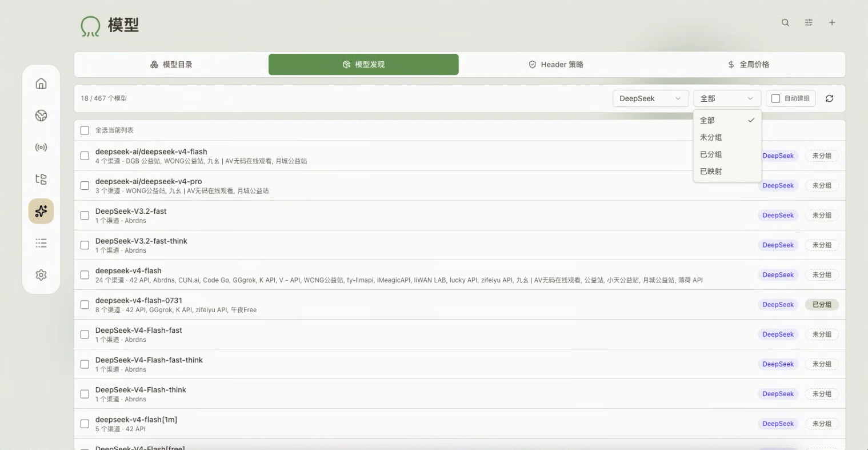This screenshot has height=450, width=868.
Task: Check deepseek-v4-flash-0731 row checkbox
Action: [85, 304]
